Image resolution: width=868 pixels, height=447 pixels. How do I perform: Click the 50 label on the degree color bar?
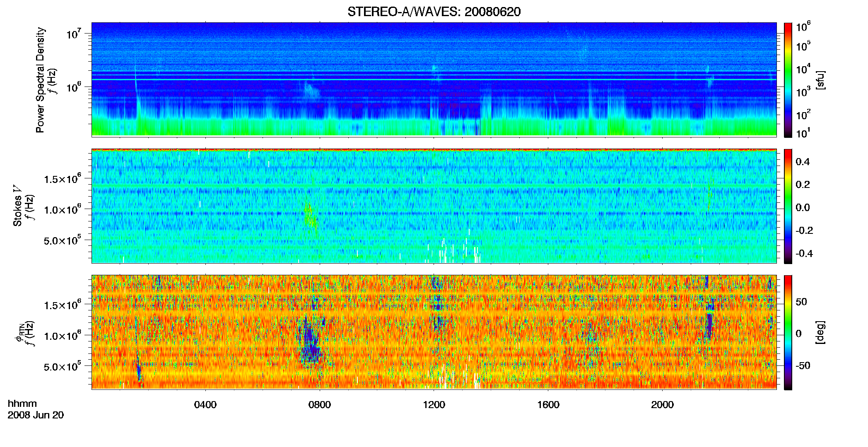click(x=801, y=302)
